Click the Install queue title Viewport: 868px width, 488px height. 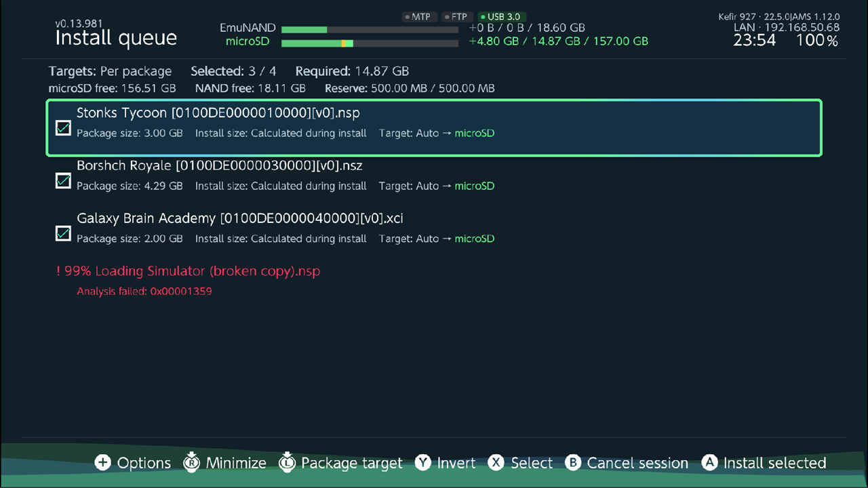(116, 38)
